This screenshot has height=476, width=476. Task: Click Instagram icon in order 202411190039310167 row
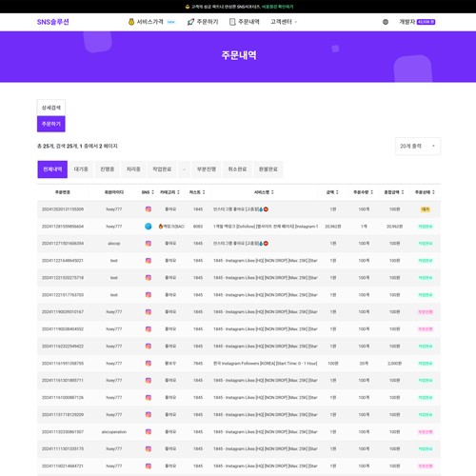(x=149, y=312)
